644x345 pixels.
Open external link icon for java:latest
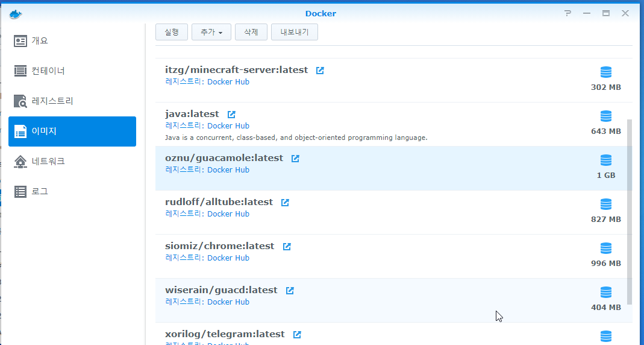click(x=231, y=115)
